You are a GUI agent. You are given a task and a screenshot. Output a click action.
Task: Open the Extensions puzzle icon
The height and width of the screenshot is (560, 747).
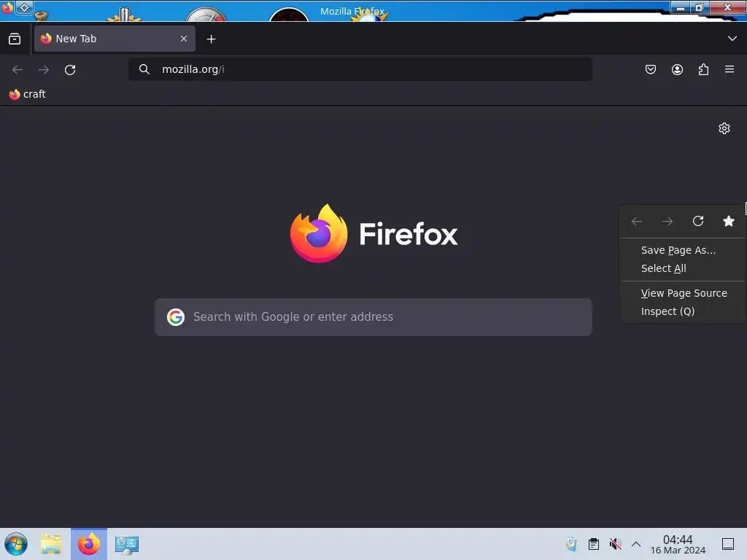tap(703, 69)
